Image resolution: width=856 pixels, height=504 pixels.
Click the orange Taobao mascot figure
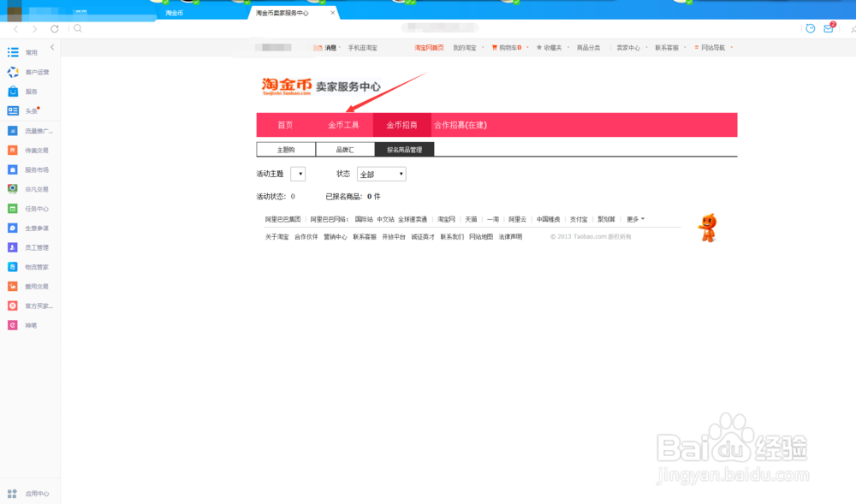click(708, 228)
